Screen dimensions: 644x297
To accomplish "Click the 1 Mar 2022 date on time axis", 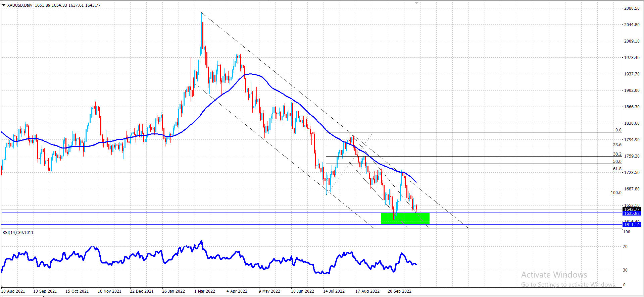I will coord(205,291).
